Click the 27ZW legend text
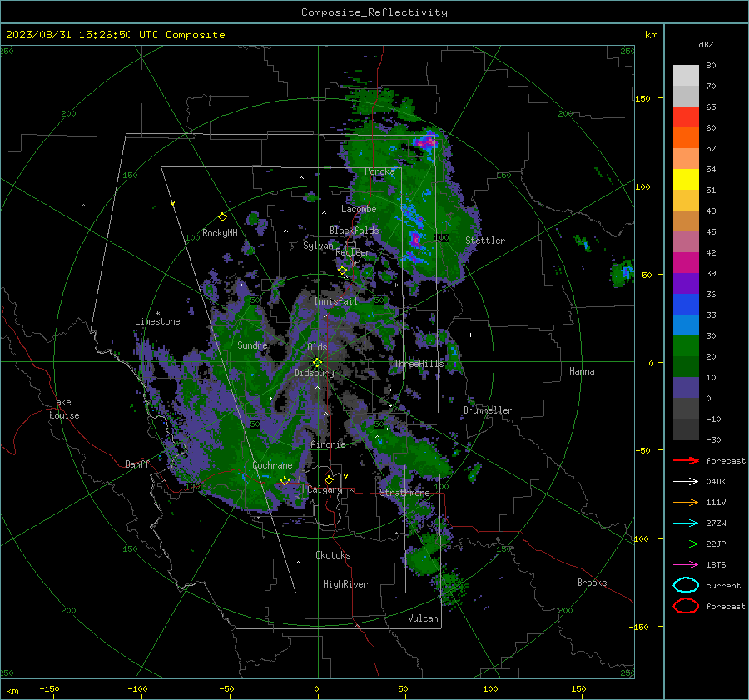 pyautogui.click(x=716, y=524)
